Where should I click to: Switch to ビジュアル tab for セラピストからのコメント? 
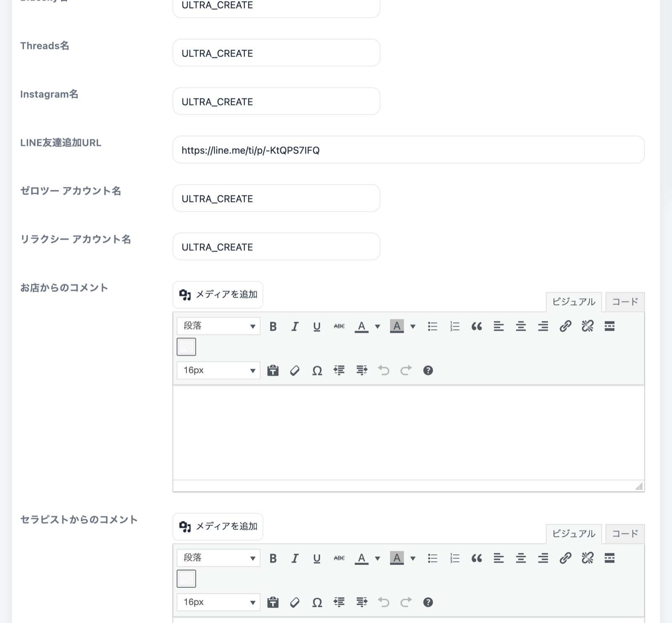click(x=574, y=534)
